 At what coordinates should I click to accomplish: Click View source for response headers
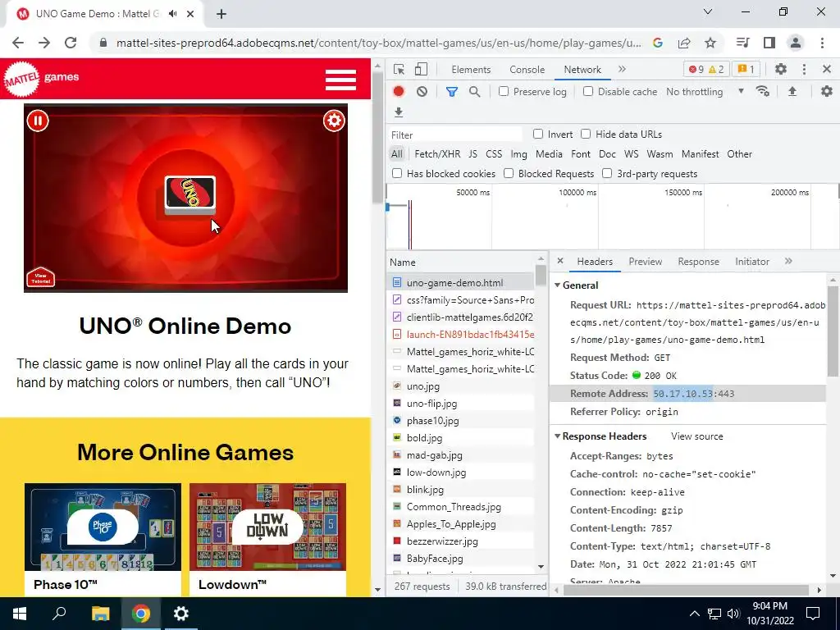point(697,436)
